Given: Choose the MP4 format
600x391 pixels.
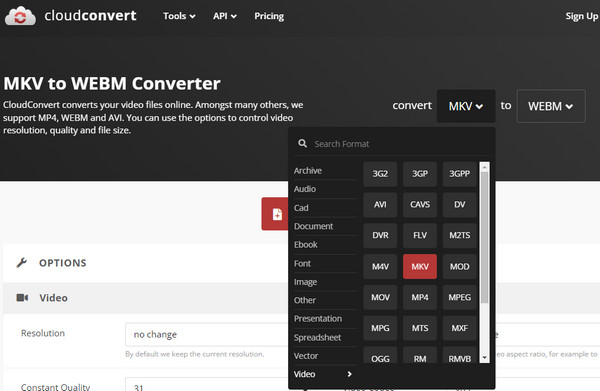Looking at the screenshot, I should [x=420, y=297].
